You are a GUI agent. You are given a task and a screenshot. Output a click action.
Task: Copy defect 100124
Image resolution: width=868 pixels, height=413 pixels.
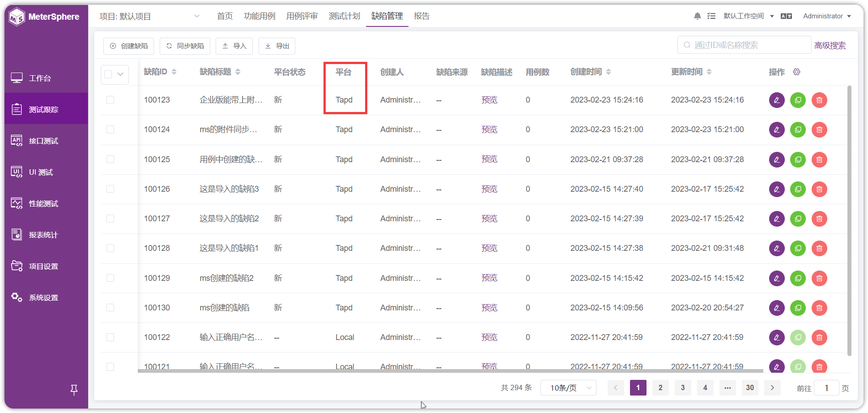[x=798, y=130]
